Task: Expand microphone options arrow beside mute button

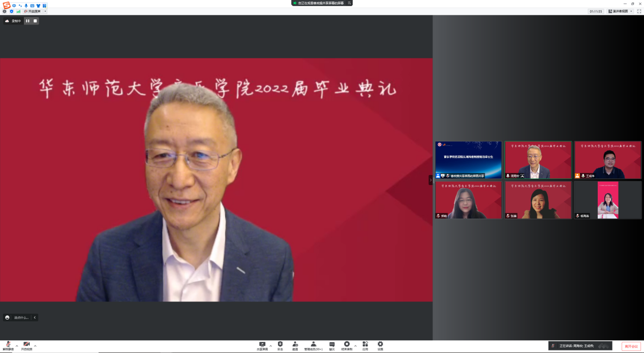Action: pos(17,346)
